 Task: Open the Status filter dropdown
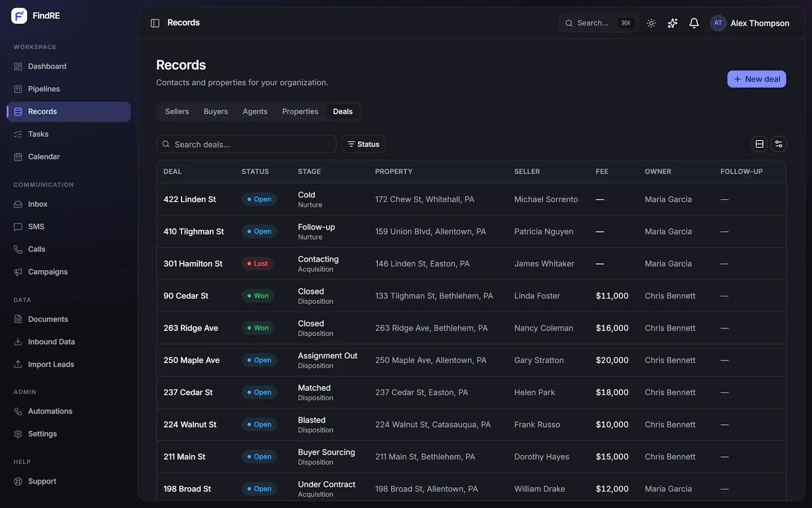pos(363,144)
